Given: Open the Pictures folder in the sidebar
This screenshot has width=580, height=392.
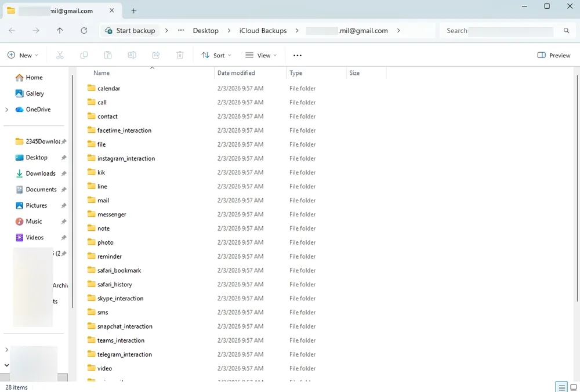Looking at the screenshot, I should tap(35, 205).
